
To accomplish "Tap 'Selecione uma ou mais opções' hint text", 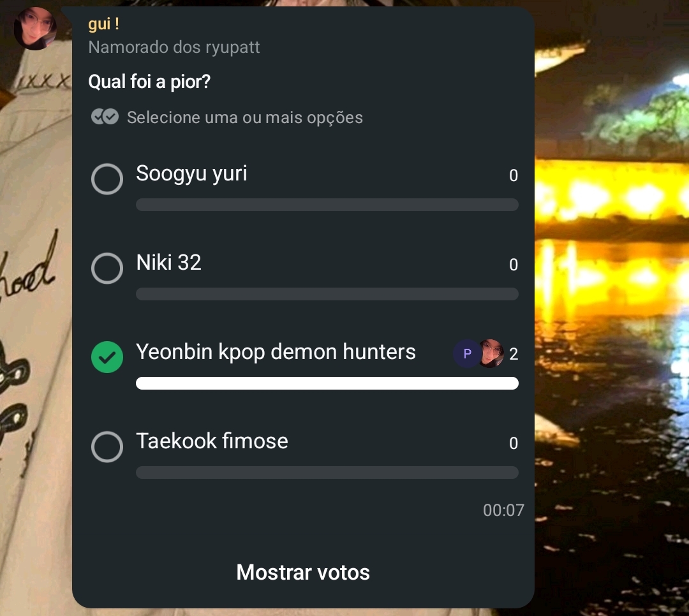I will pos(245,118).
